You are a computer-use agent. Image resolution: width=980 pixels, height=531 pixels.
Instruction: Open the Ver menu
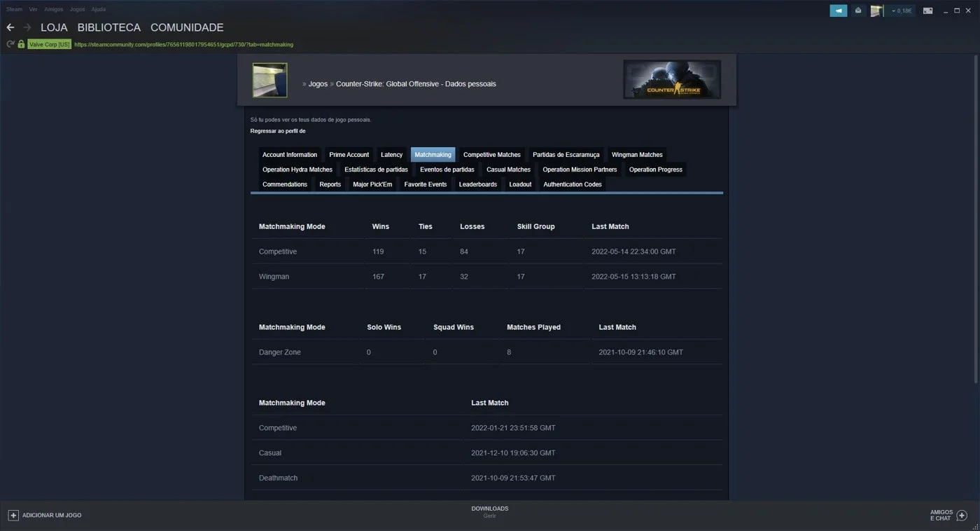coord(33,10)
